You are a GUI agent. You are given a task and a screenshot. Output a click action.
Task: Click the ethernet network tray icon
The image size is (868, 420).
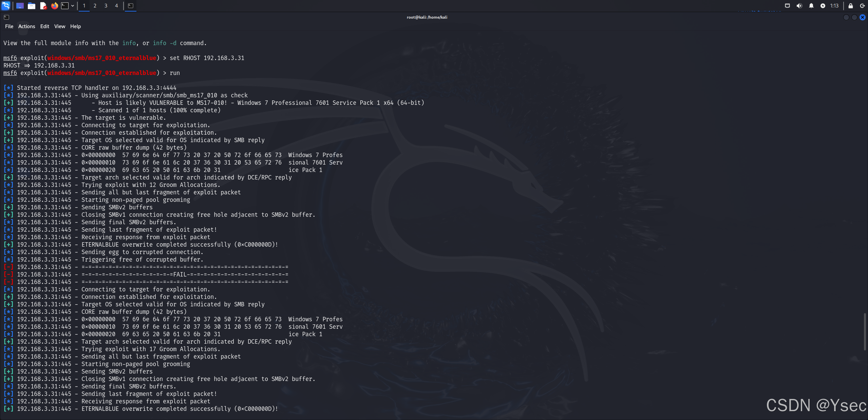click(787, 6)
